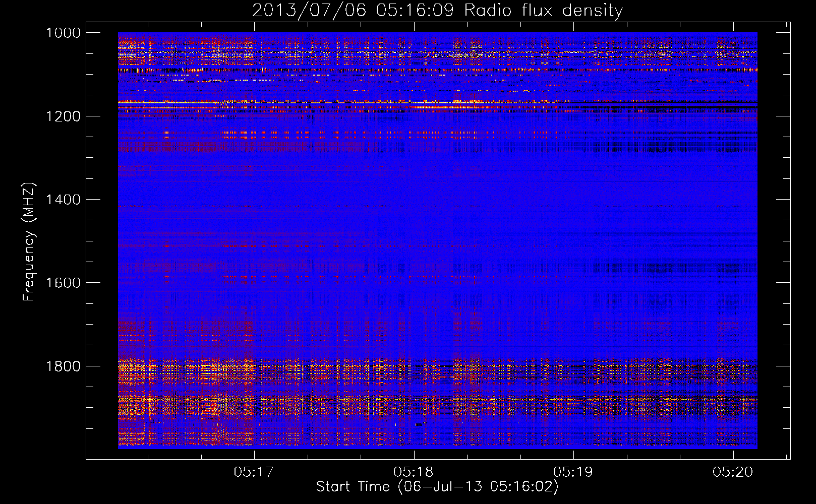Select the 1000 frequency tick label
This screenshot has height=504, width=816.
point(63,33)
